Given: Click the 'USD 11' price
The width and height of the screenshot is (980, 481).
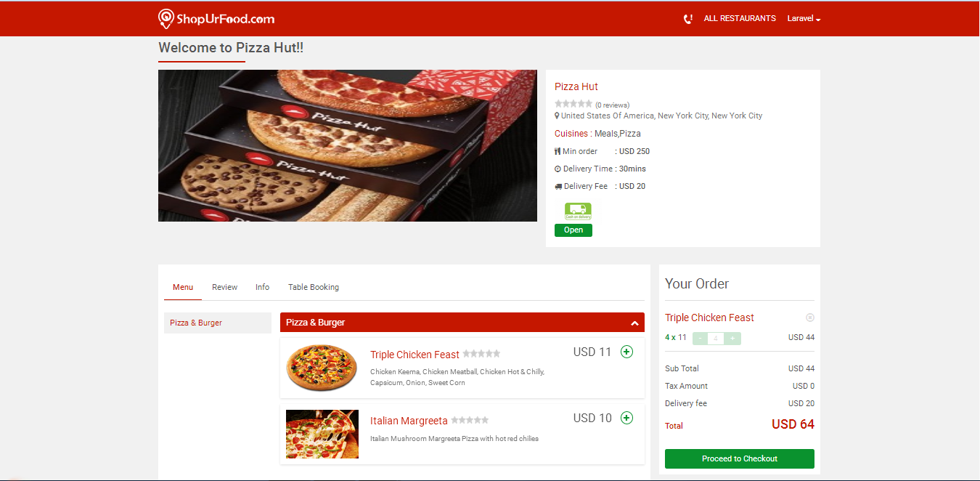Looking at the screenshot, I should (x=592, y=352).
